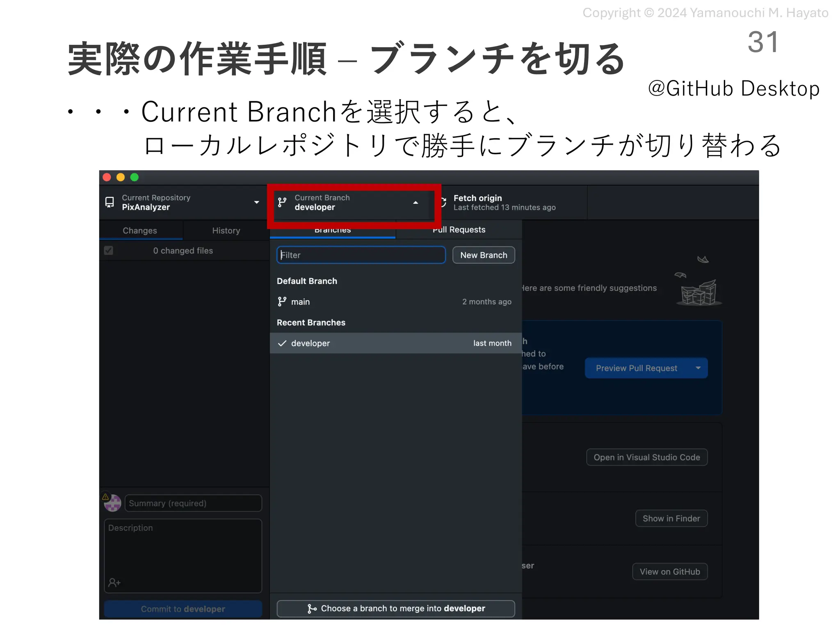Open the Branches tab
840x630 pixels.
[333, 230]
